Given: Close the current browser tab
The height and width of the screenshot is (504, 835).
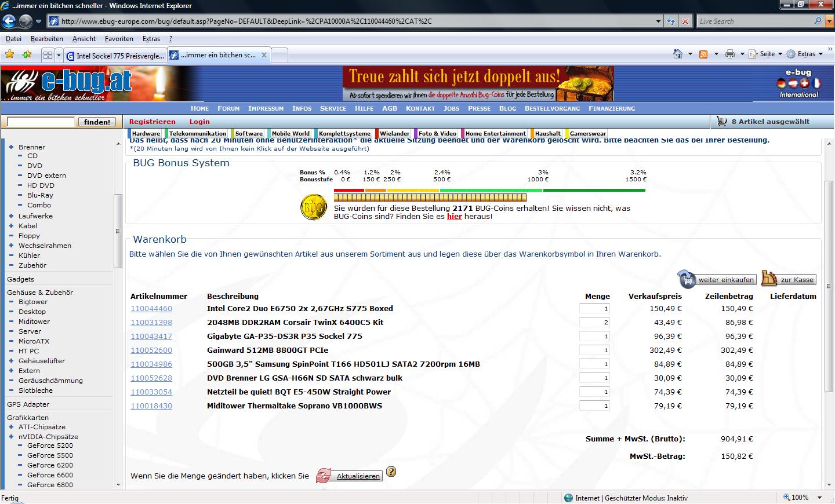Looking at the screenshot, I should pyautogui.click(x=264, y=55).
